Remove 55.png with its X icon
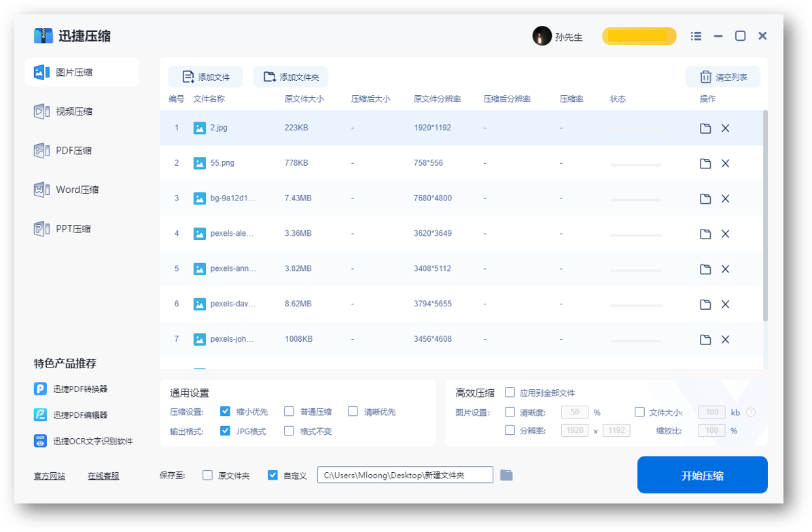The width and height of the screenshot is (812, 532). (x=726, y=163)
